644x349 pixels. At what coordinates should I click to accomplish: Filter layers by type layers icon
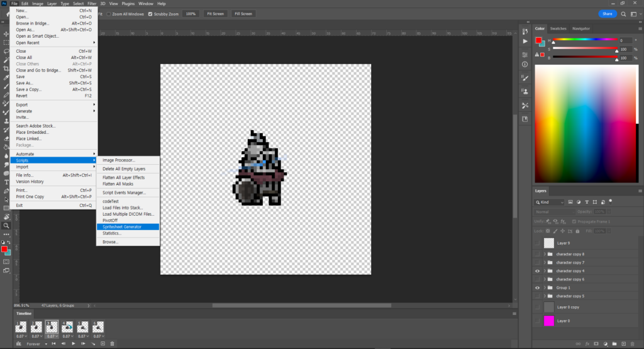587,202
